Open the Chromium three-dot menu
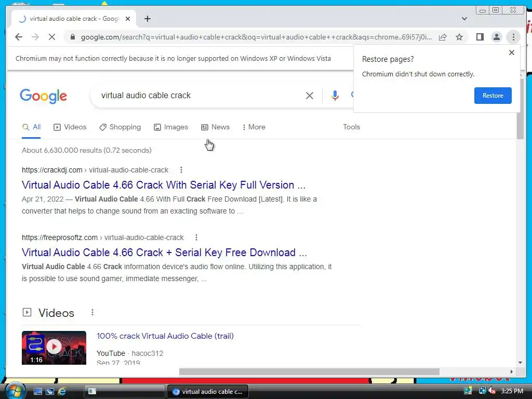The width and height of the screenshot is (532, 399). click(x=513, y=37)
